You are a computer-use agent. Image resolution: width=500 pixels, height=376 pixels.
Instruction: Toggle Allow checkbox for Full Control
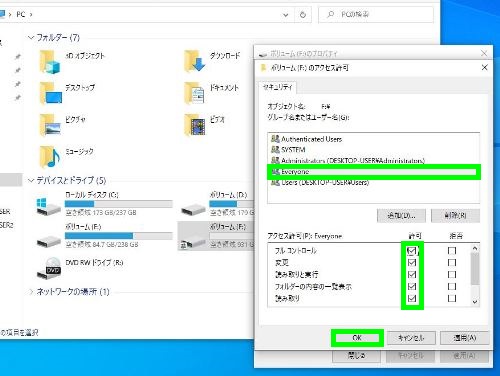click(x=412, y=250)
